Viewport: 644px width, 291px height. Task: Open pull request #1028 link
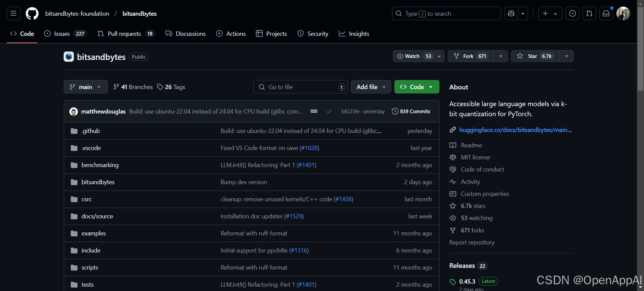click(309, 148)
